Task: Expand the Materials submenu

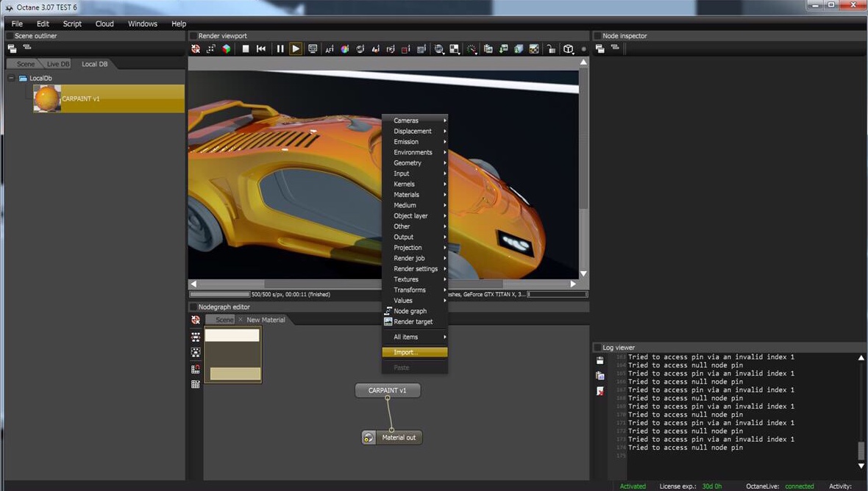Action: [x=406, y=195]
